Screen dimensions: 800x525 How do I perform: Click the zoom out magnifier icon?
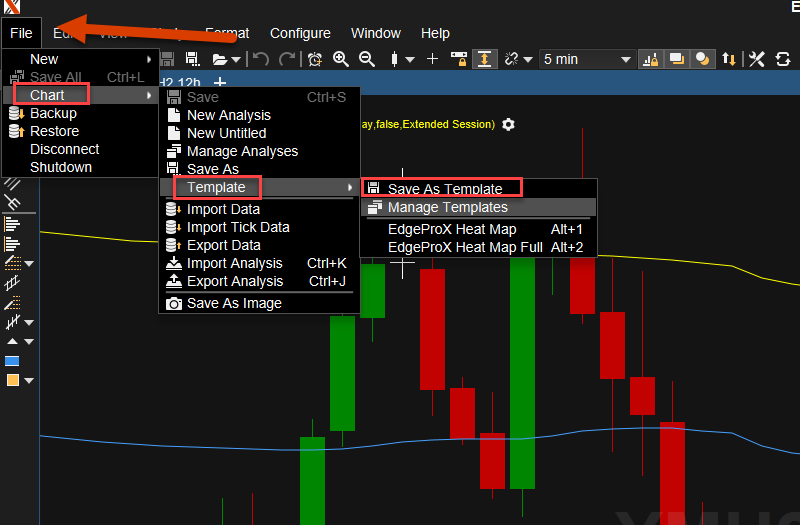pos(366,59)
